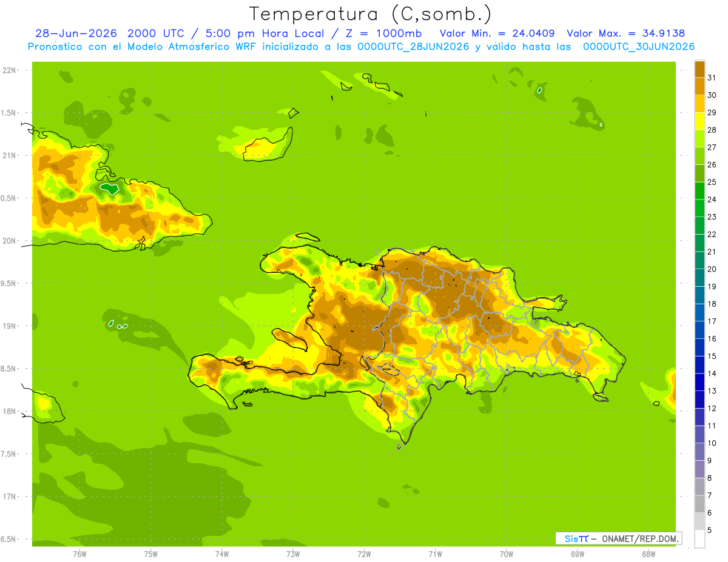Click the 72W longitude label
Screen dimensions: 728x562
pos(364,554)
